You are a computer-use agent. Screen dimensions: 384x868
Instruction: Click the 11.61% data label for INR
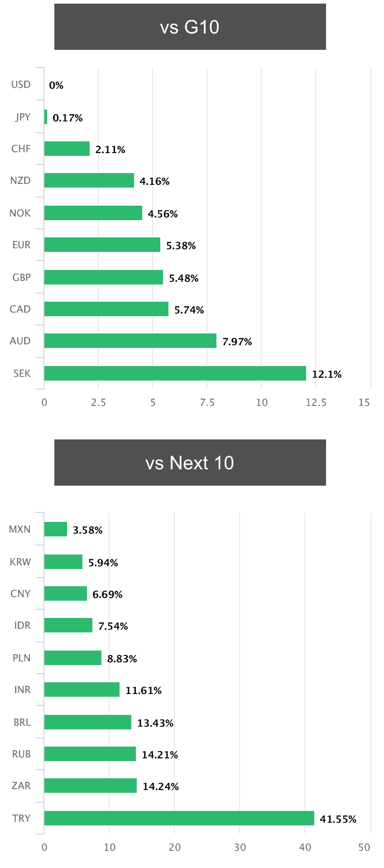pyautogui.click(x=144, y=690)
